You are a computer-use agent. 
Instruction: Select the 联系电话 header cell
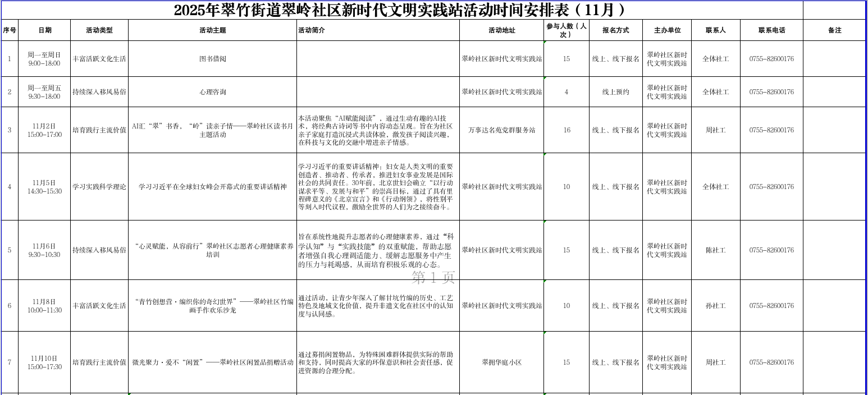point(771,30)
